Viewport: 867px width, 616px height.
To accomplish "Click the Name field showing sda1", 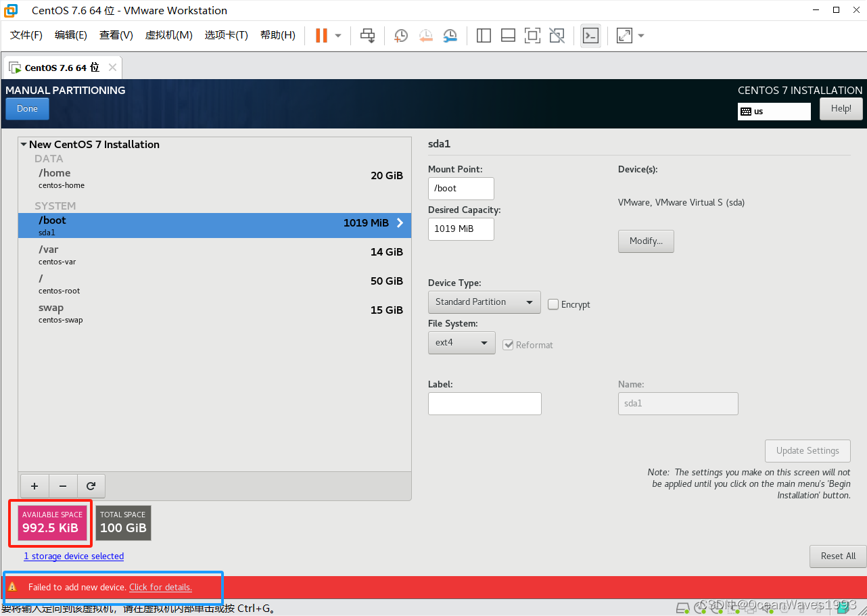I will point(678,404).
